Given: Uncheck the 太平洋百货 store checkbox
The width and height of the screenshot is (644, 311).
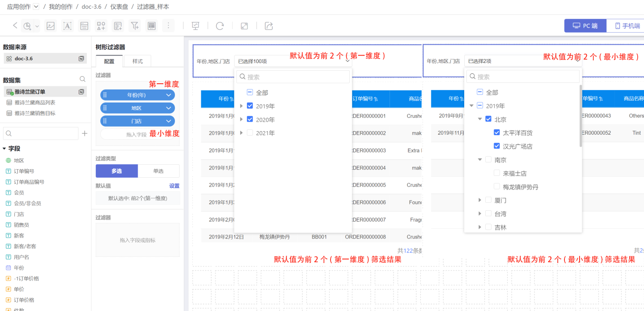Looking at the screenshot, I should [x=497, y=132].
